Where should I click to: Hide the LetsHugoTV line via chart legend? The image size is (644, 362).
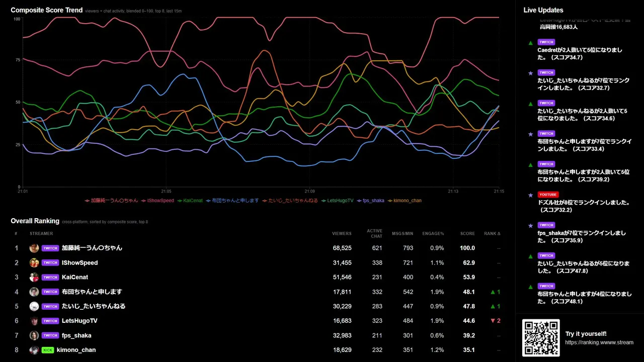click(338, 201)
